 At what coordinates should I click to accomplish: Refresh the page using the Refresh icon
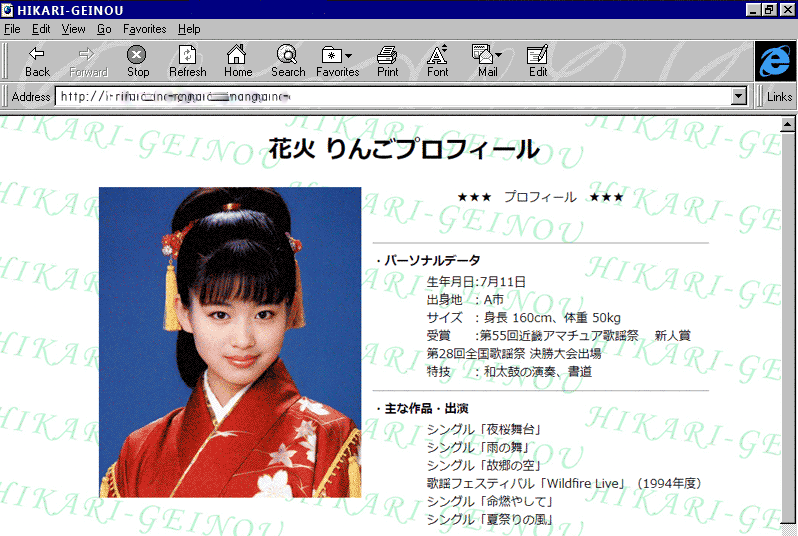(187, 54)
